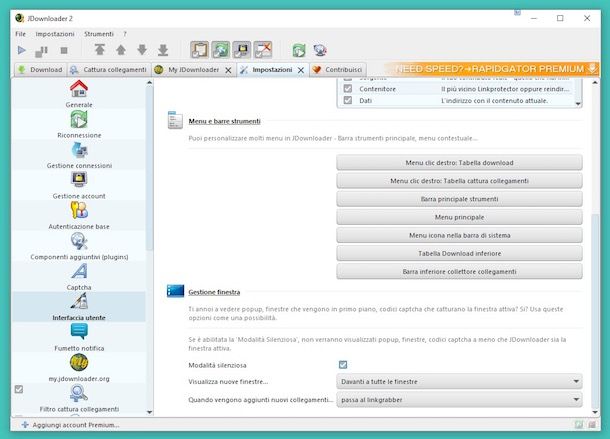The width and height of the screenshot is (610, 439).
Task: Toggle the Dati row checkbox
Action: click(x=348, y=100)
